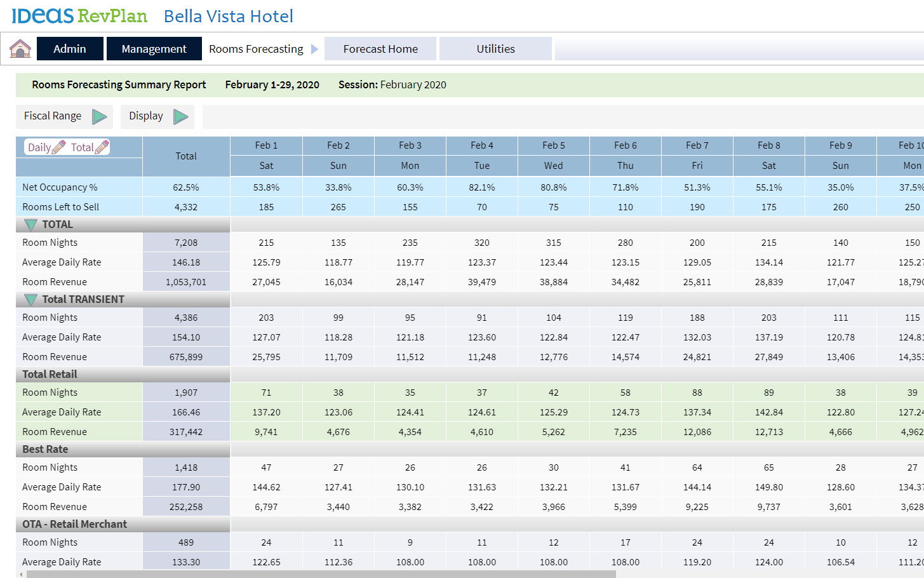Screen dimensions: 924x578
Task: Open the Fiscal Range options
Action: (53, 116)
